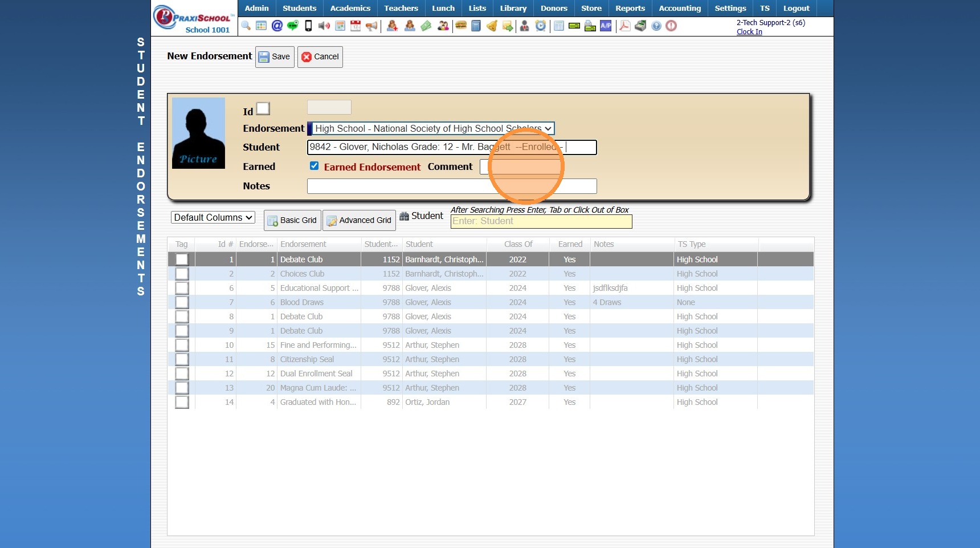Open the blue @ email icon
The height and width of the screenshot is (548, 980).
277,26
